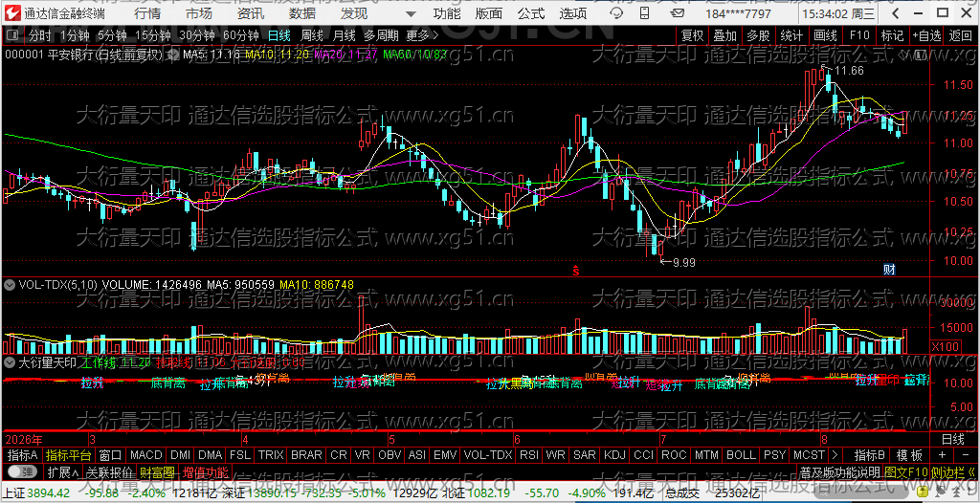Image resolution: width=980 pixels, height=503 pixels.
Task: Apply the MACD indicator
Action: click(146, 455)
